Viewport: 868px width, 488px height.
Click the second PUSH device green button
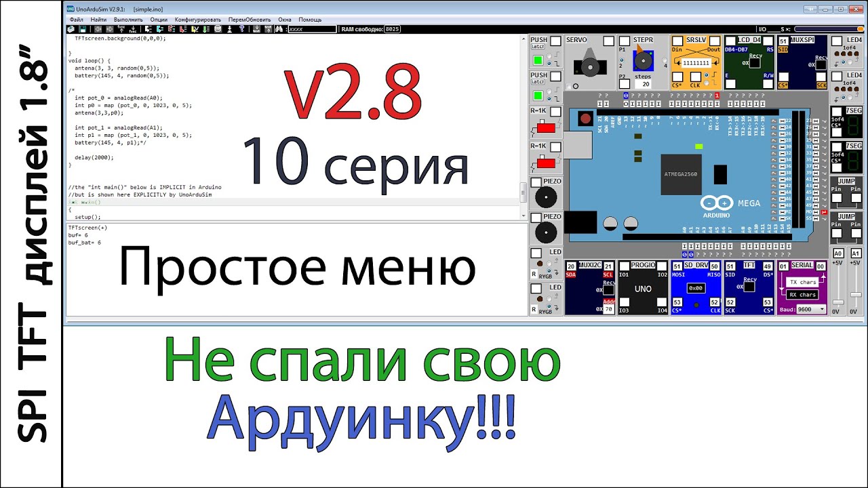538,96
